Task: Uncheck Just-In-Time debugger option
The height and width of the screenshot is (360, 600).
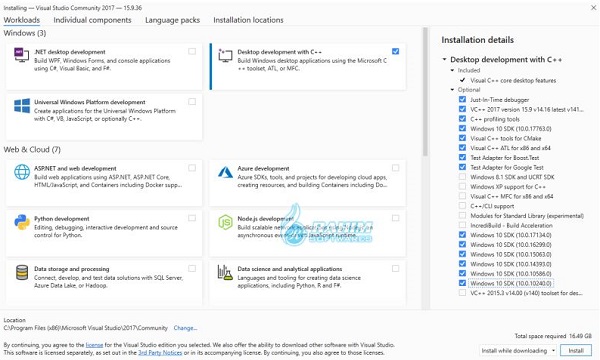Action: click(462, 99)
